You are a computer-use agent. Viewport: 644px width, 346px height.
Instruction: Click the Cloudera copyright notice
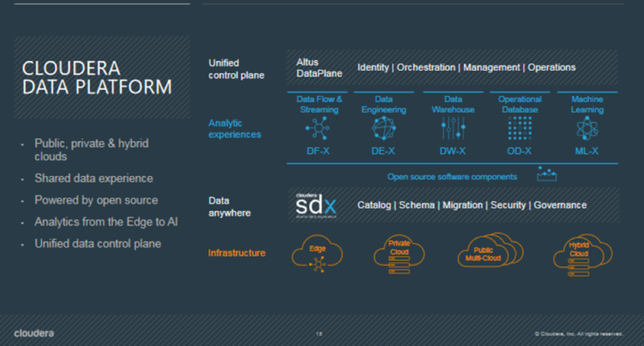(579, 334)
